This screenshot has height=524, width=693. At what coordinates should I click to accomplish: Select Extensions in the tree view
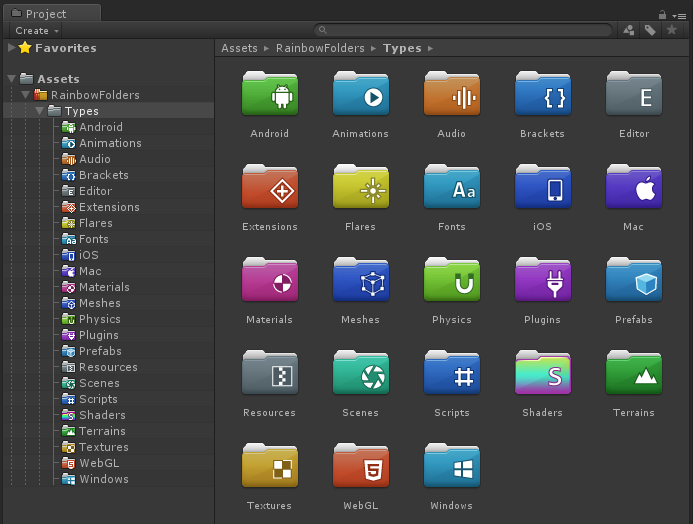click(109, 207)
